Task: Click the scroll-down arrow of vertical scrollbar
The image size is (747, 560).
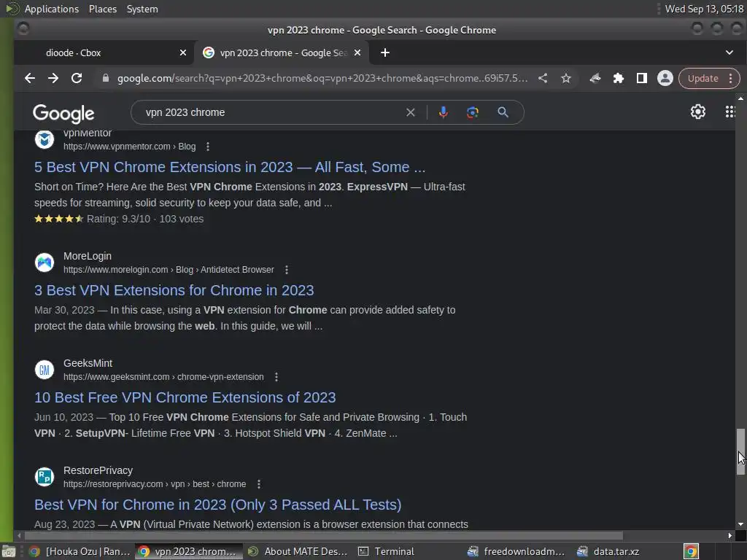Action: point(740,524)
